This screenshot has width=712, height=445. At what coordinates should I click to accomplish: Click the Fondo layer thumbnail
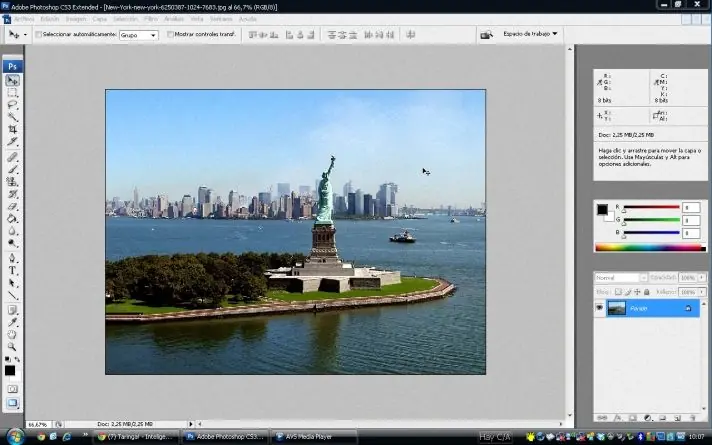tap(616, 308)
